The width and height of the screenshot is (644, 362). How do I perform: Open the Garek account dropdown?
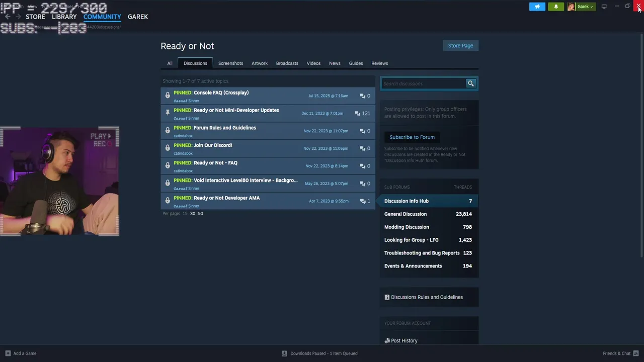[585, 7]
